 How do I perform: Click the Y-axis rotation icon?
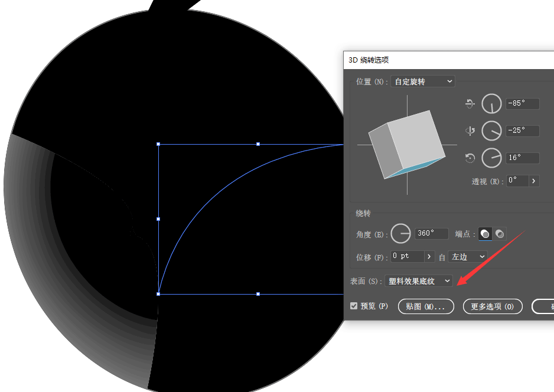pos(470,130)
